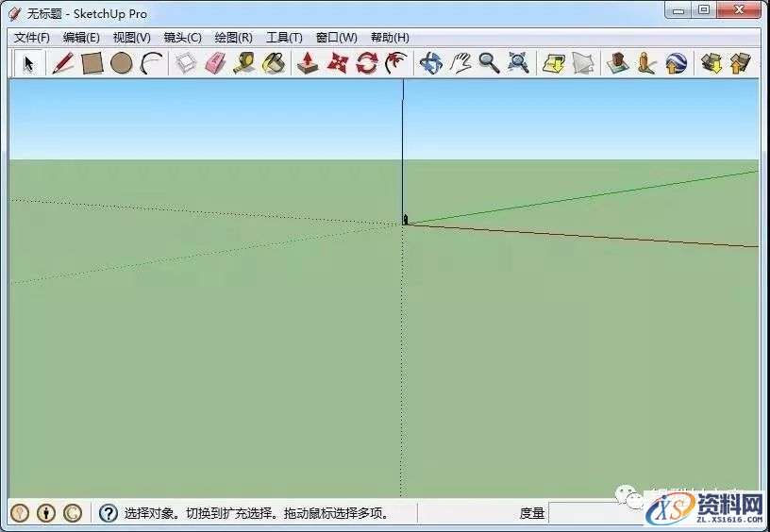Click the Photo Textures icon
The image size is (770, 532).
click(646, 63)
